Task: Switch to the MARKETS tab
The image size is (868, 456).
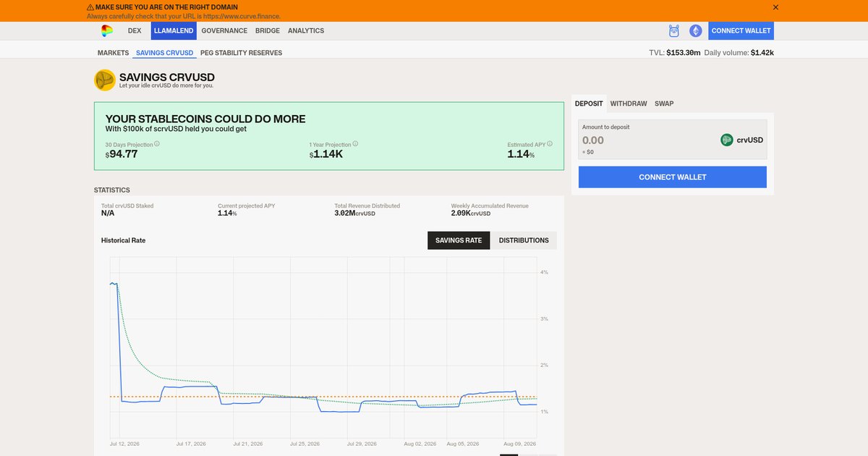Action: coord(114,53)
